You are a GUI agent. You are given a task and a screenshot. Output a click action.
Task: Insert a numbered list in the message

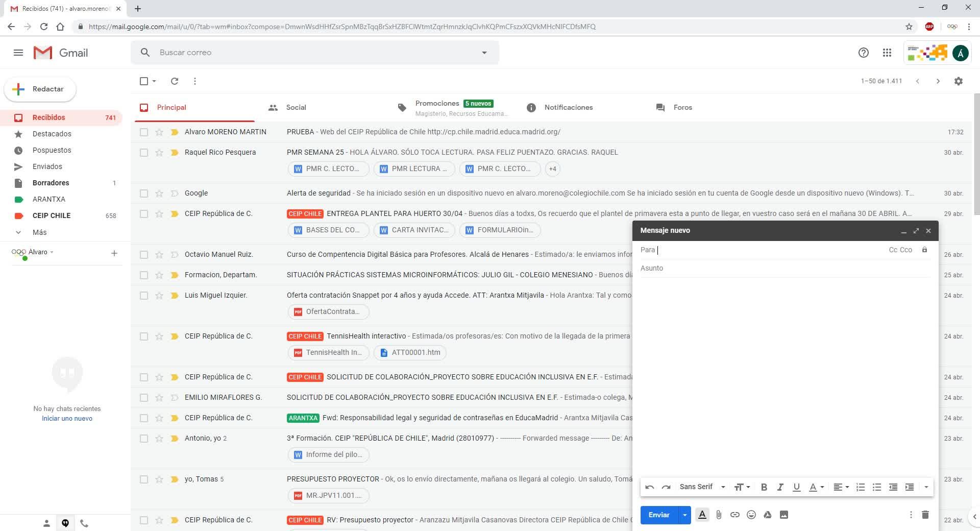pyautogui.click(x=861, y=487)
